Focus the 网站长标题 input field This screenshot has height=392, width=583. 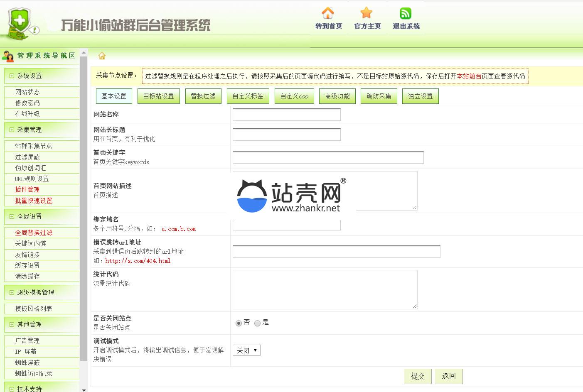(287, 135)
